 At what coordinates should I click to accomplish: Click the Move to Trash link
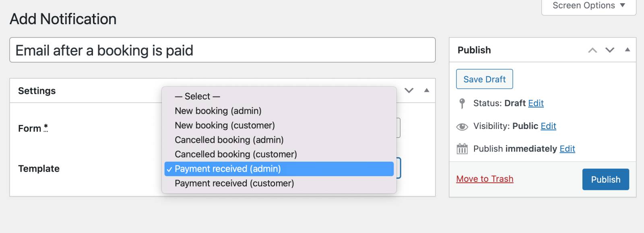pos(485,179)
